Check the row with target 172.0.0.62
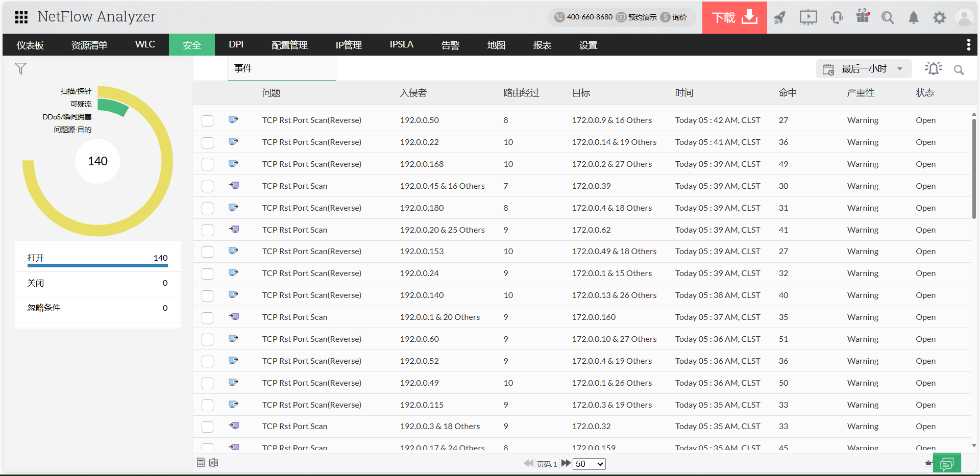Screen dimensions: 980x476 (x=207, y=230)
